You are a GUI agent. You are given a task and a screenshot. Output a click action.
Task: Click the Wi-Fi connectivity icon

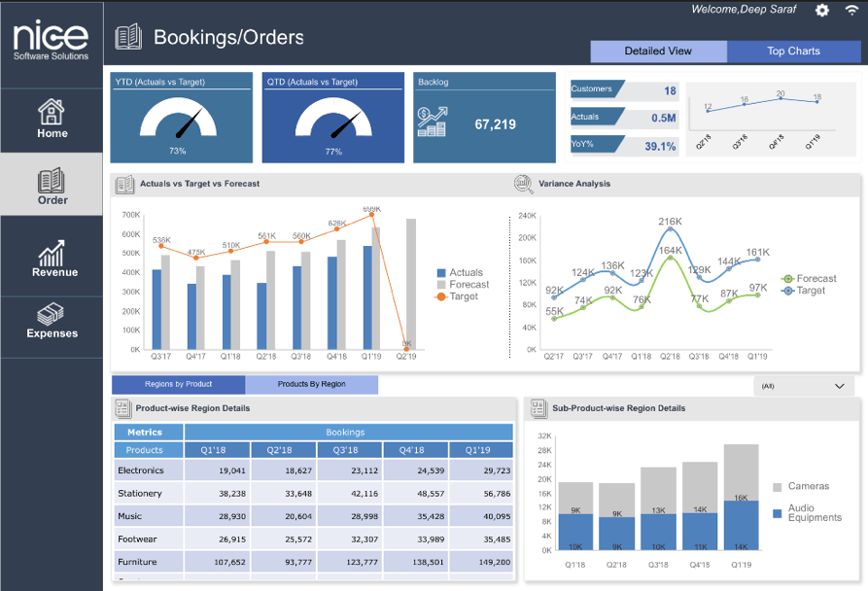[x=851, y=10]
